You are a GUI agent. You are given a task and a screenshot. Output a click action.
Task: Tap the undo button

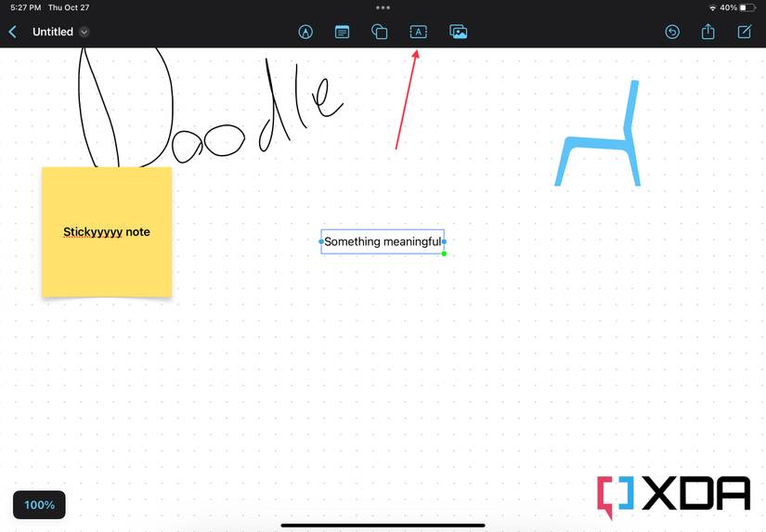pos(672,32)
